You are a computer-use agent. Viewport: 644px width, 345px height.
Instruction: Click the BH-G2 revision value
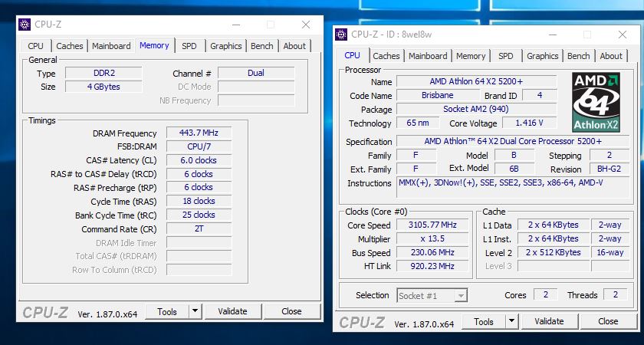click(609, 169)
